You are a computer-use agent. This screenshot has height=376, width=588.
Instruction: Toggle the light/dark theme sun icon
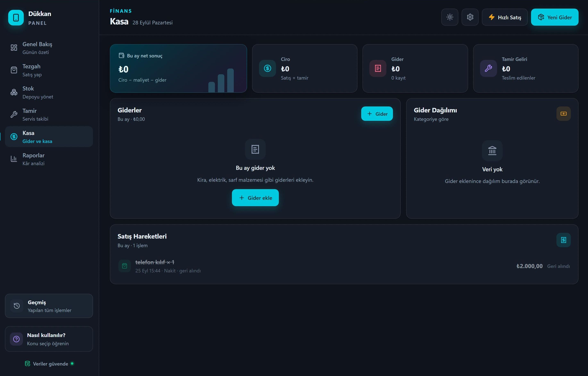[450, 17]
